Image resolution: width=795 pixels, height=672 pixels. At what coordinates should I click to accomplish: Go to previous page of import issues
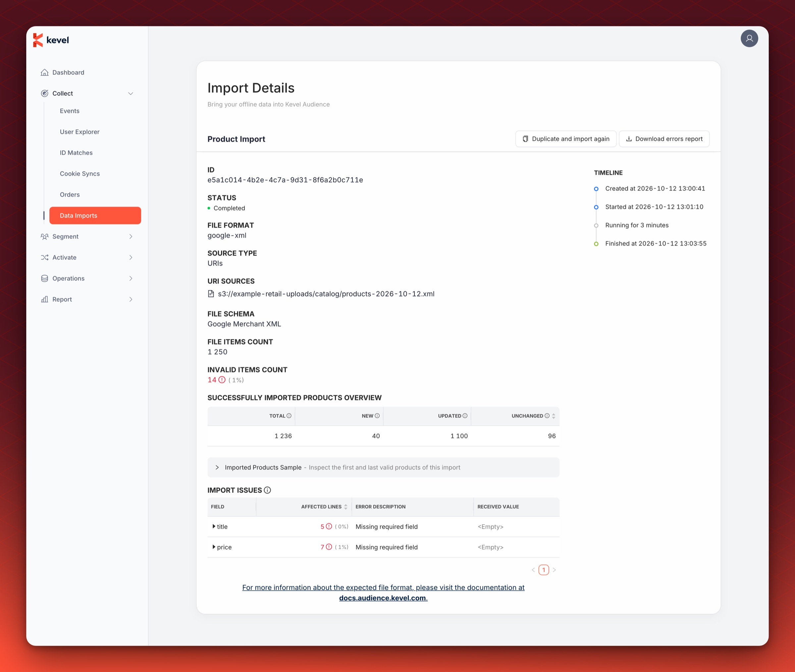click(533, 570)
